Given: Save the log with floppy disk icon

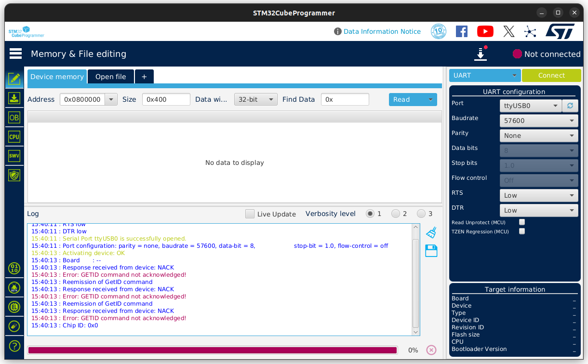Looking at the screenshot, I should (x=431, y=251).
